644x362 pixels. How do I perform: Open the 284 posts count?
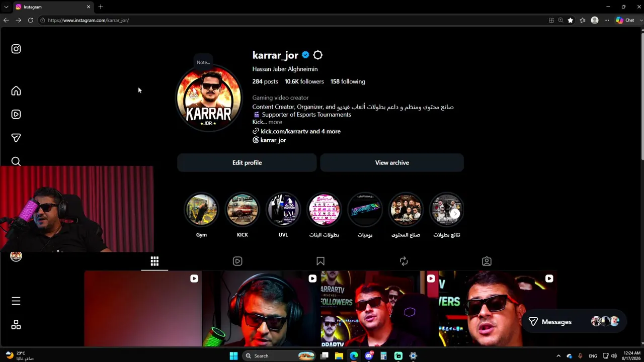pyautogui.click(x=265, y=81)
